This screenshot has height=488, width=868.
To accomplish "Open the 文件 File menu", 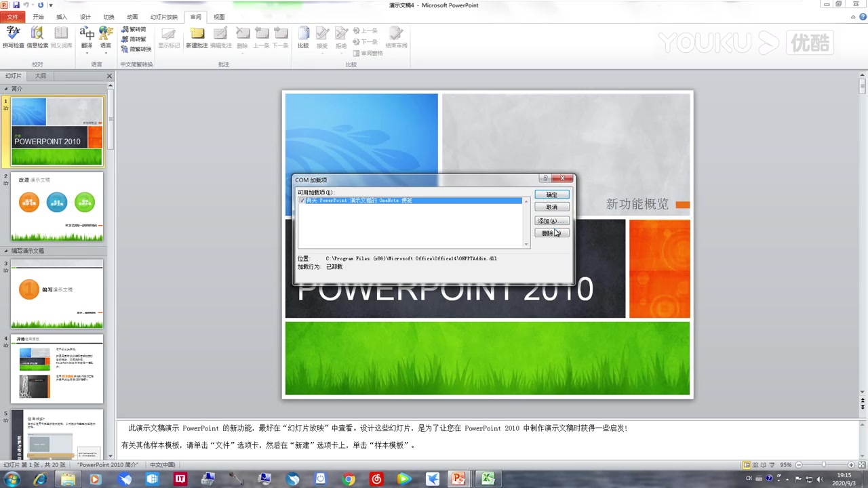I will (x=12, y=16).
